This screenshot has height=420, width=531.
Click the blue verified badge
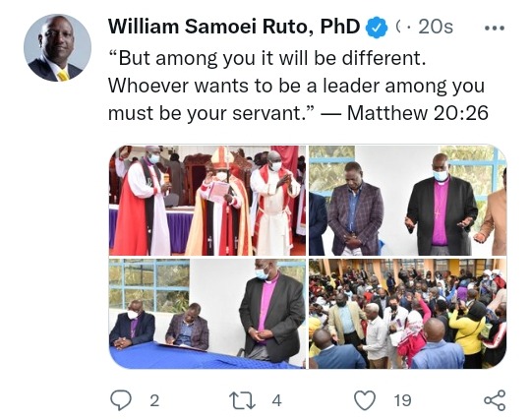pos(377,28)
